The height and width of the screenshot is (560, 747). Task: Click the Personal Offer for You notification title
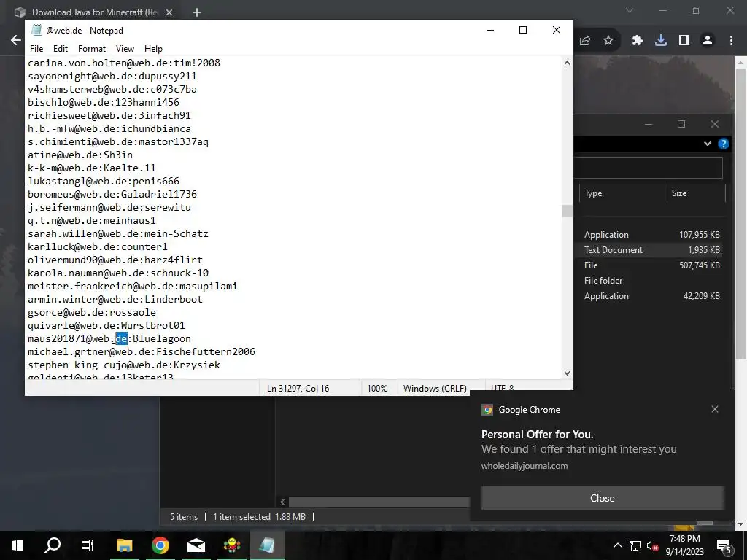(x=538, y=435)
